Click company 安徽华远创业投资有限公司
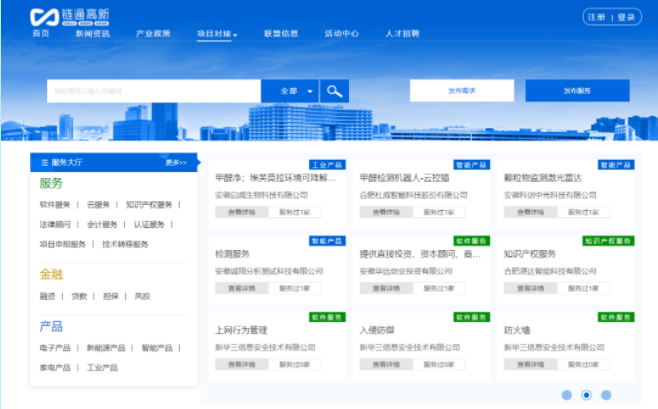This screenshot has height=409, width=658. click(x=406, y=271)
